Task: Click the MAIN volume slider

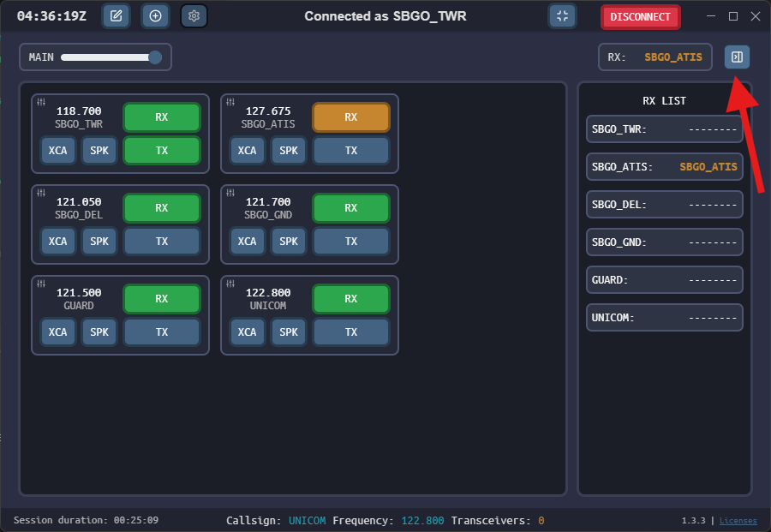Action: pyautogui.click(x=108, y=57)
